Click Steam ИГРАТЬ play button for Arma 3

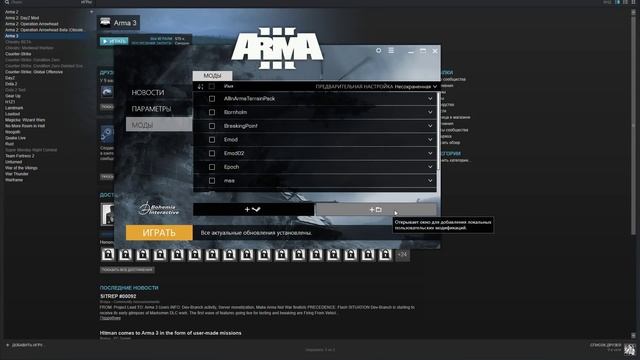tap(114, 41)
